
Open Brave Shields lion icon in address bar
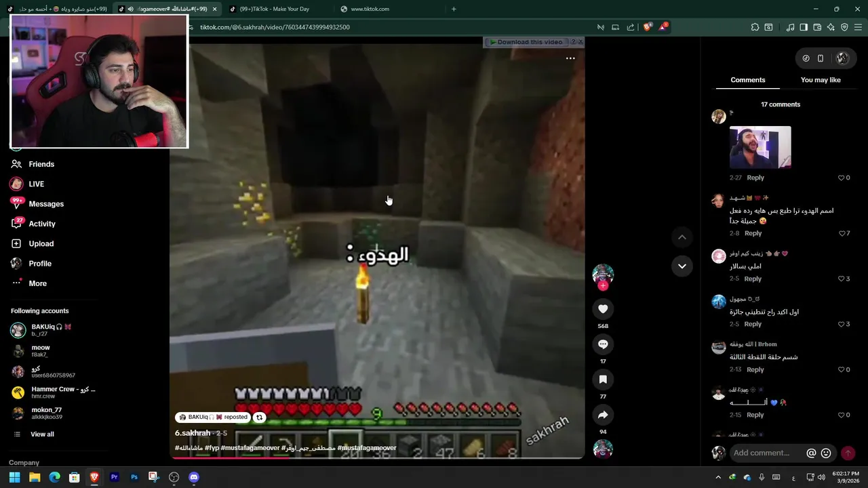pos(647,27)
